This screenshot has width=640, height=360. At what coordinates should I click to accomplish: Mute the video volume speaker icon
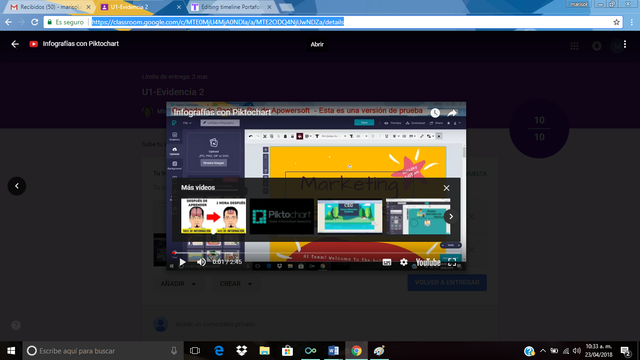201,262
